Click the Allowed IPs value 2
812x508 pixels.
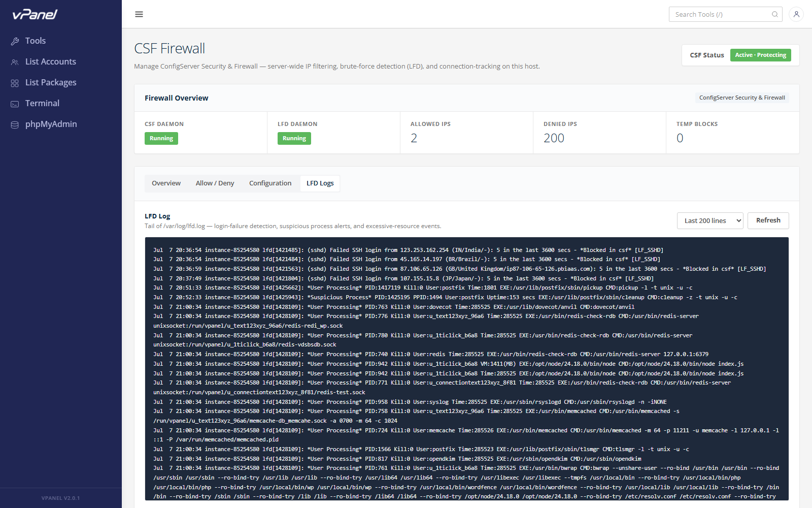[414, 138]
